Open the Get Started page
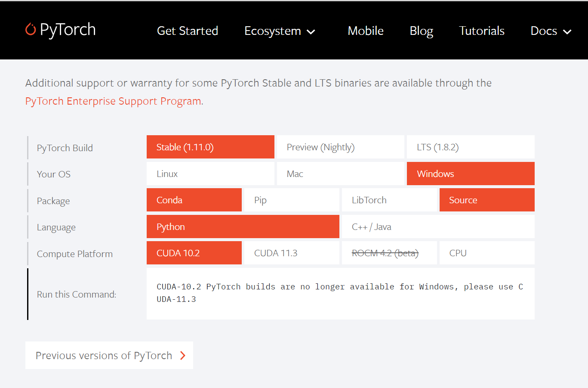Viewport: 588px width, 388px height. 187,31
